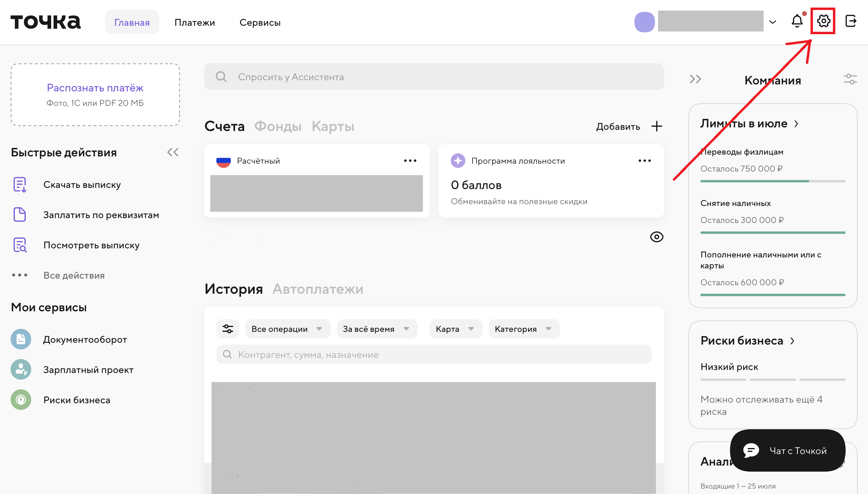Click the chat bubble icon
868x494 pixels.
pyautogui.click(x=751, y=450)
